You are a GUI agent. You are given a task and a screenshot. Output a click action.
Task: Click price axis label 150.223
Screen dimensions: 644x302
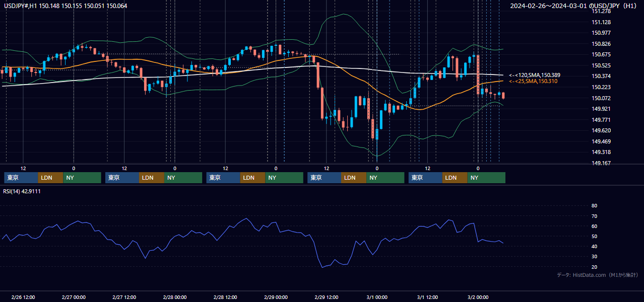click(x=601, y=87)
